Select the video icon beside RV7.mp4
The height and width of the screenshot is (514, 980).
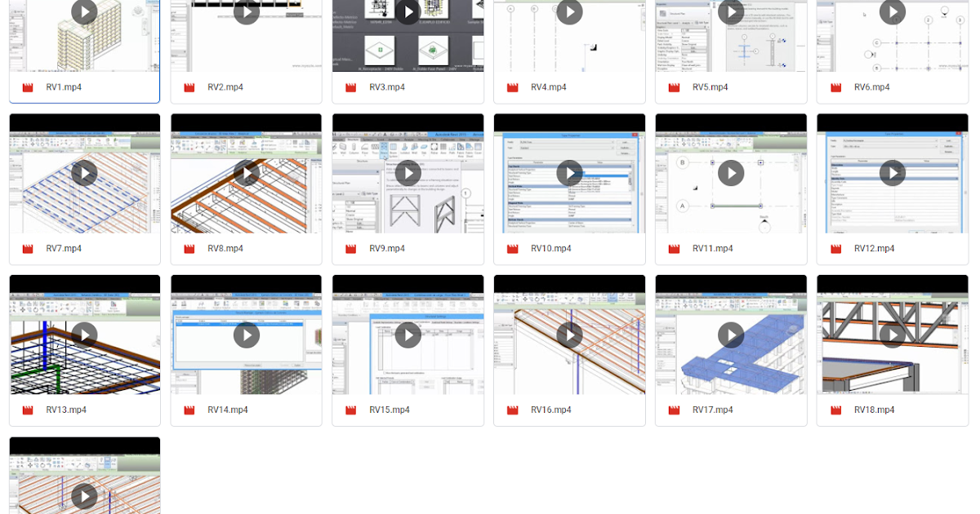(x=26, y=249)
